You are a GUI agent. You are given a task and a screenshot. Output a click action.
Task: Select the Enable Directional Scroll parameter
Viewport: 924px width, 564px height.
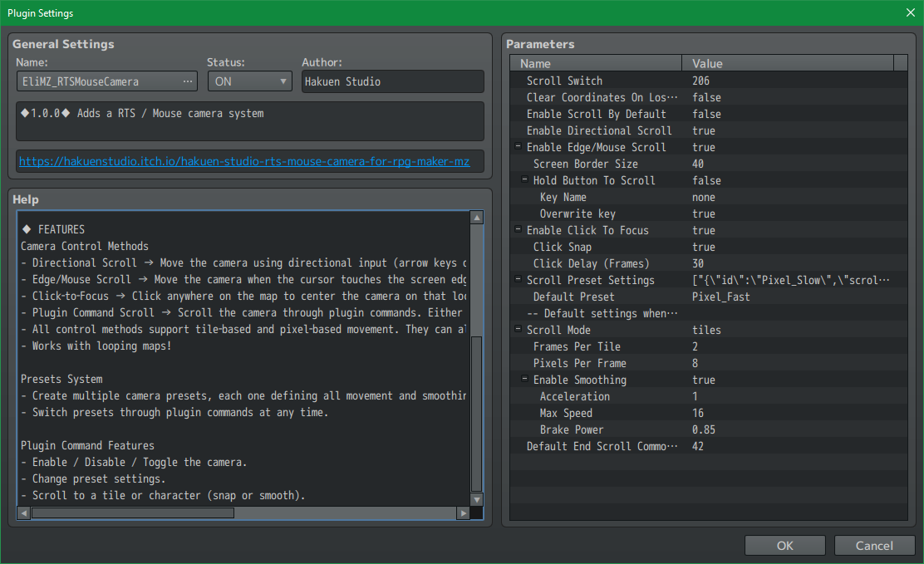click(598, 130)
